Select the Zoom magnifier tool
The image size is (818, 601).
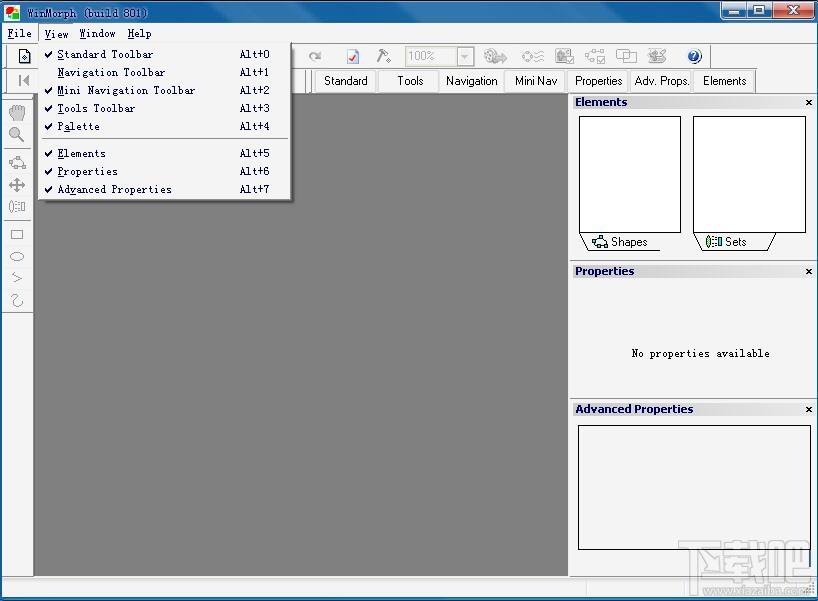[17, 135]
